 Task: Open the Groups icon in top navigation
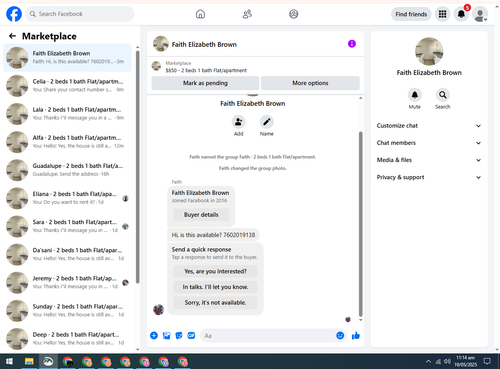[x=294, y=14]
